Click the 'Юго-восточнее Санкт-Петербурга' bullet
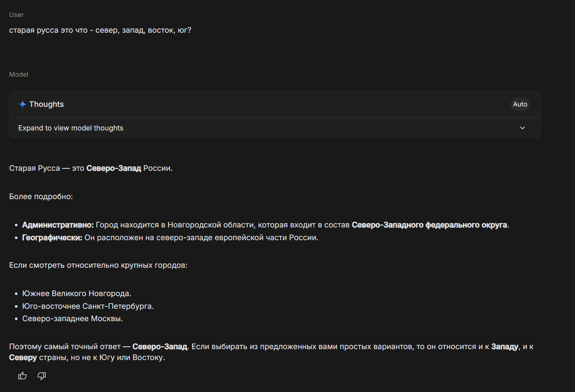 (88, 306)
